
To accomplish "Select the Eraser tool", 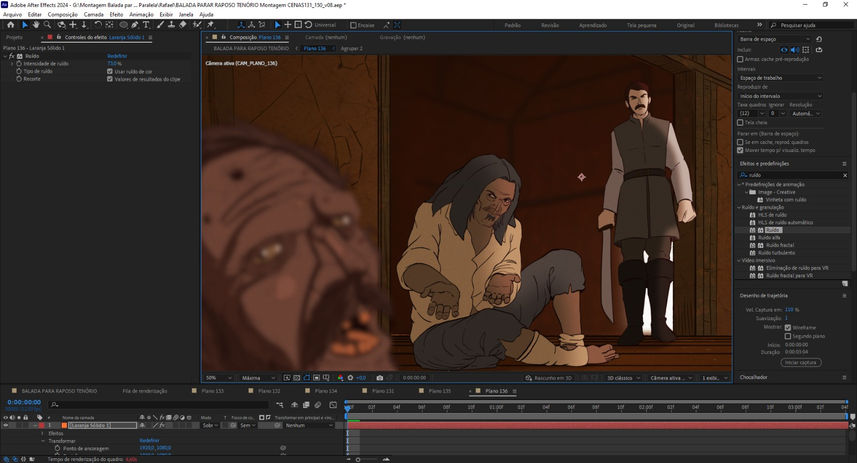I will (x=183, y=25).
